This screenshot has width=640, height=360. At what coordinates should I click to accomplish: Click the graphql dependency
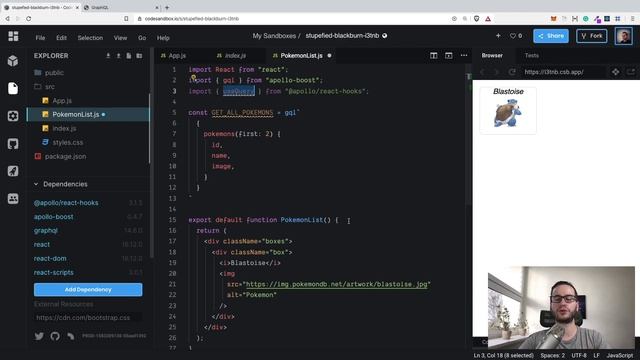point(46,231)
